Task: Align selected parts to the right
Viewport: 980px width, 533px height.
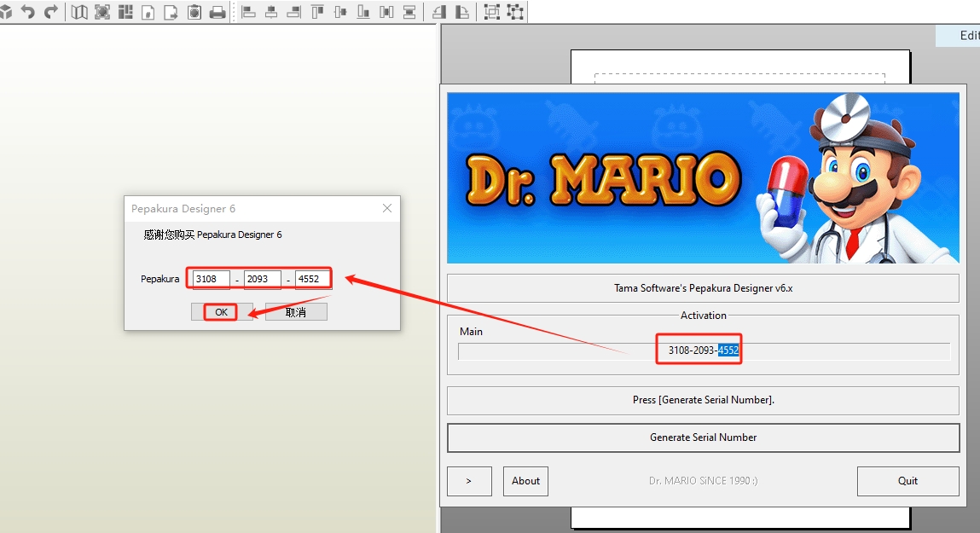Action: point(294,12)
